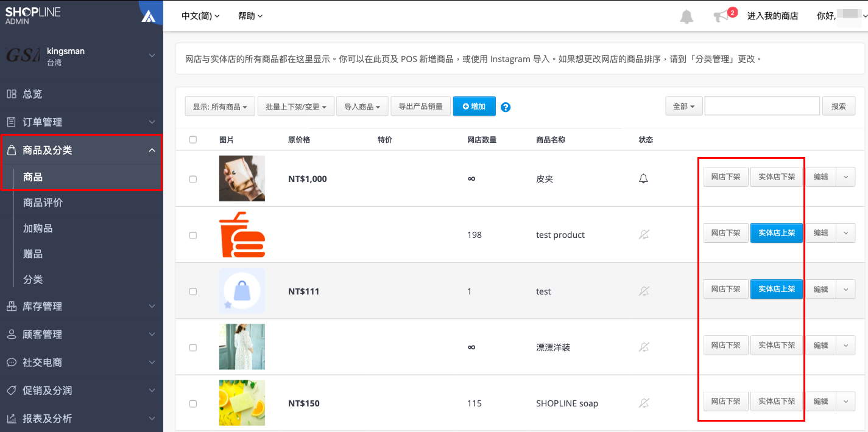Click 网店下架 for 皮夹

pyautogui.click(x=725, y=178)
